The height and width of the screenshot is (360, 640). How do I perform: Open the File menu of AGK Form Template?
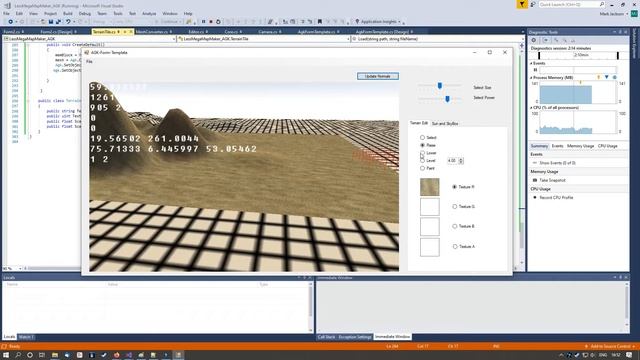[x=89, y=62]
